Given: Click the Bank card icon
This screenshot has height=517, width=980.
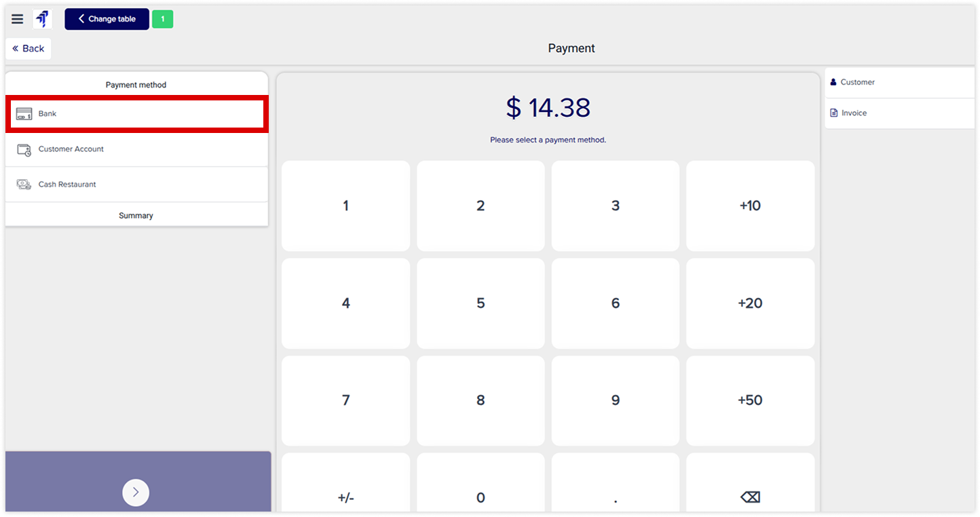Looking at the screenshot, I should (24, 114).
